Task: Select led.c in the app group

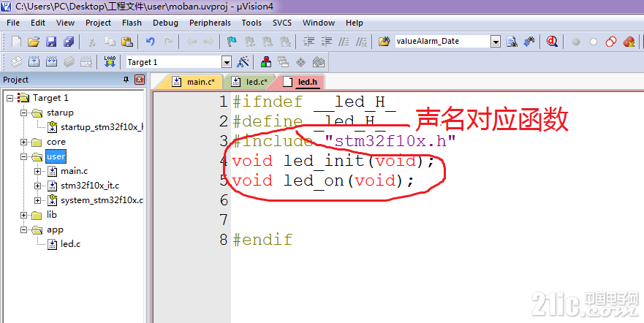Action: point(70,244)
